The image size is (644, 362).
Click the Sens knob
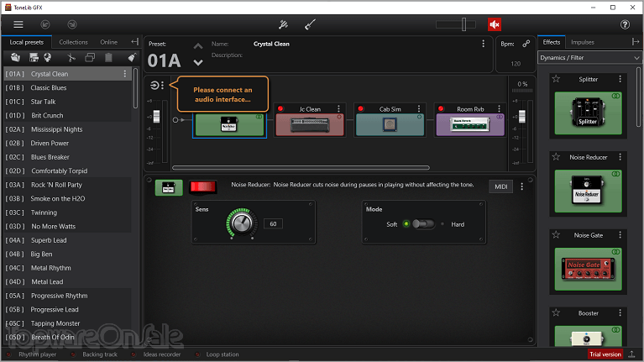pos(242,223)
